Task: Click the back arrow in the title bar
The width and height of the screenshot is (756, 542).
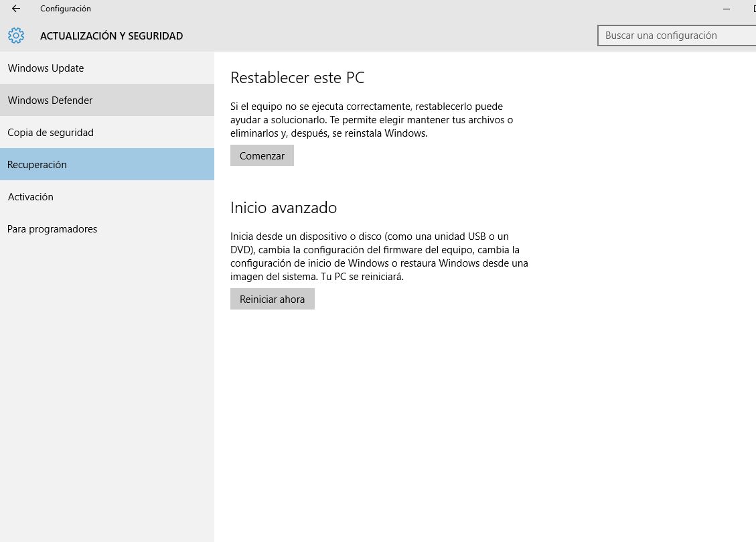Action: (x=16, y=9)
